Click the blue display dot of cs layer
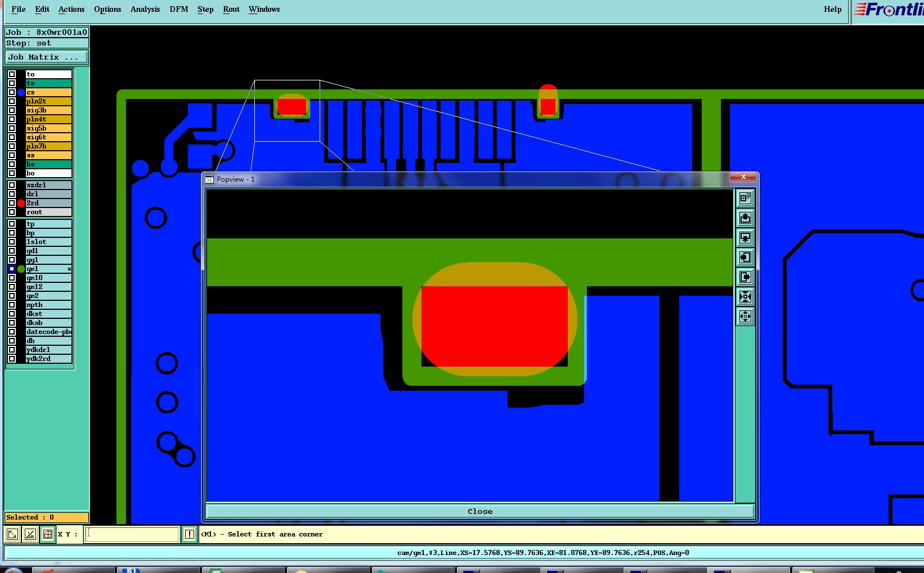924x573 pixels. click(21, 92)
